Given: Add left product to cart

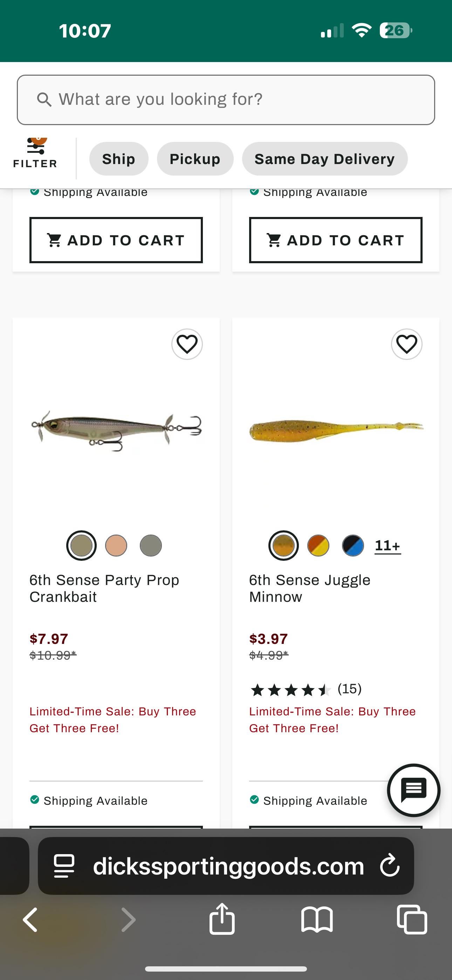Looking at the screenshot, I should coord(116,240).
